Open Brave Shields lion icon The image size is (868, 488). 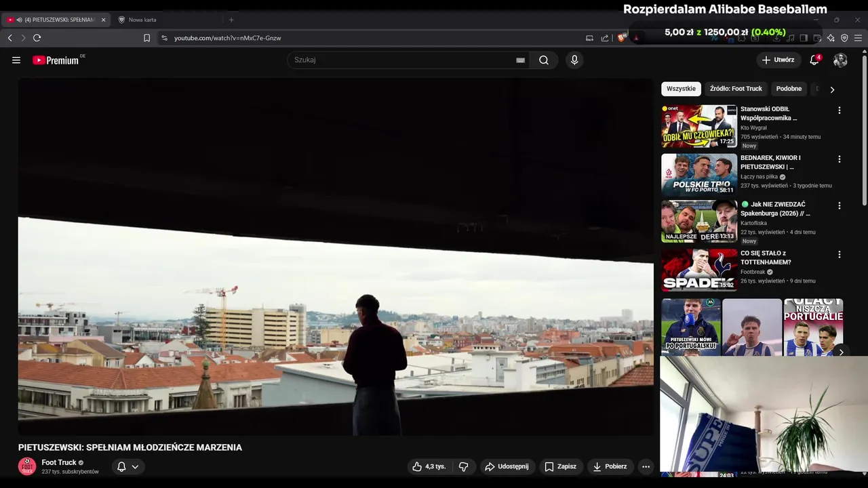[x=621, y=38]
